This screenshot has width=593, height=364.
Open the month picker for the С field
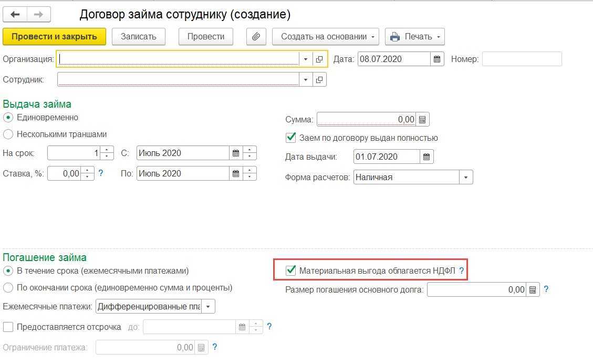(236, 153)
